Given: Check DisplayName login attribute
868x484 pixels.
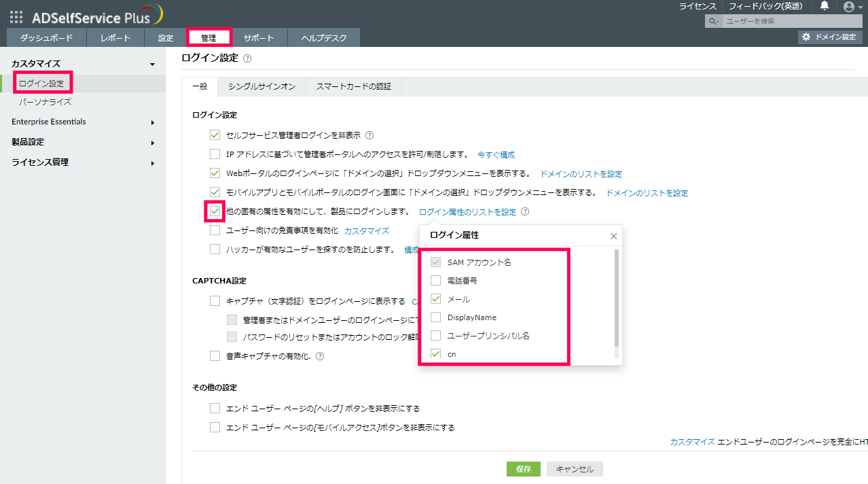Looking at the screenshot, I should 435,317.
